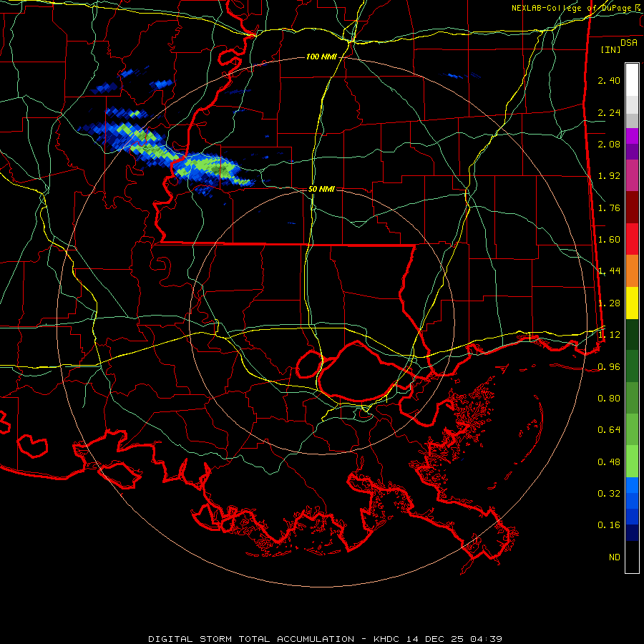The height and width of the screenshot is (644, 644).
Task: Select the 0.16 legend value
Action: coord(609,525)
